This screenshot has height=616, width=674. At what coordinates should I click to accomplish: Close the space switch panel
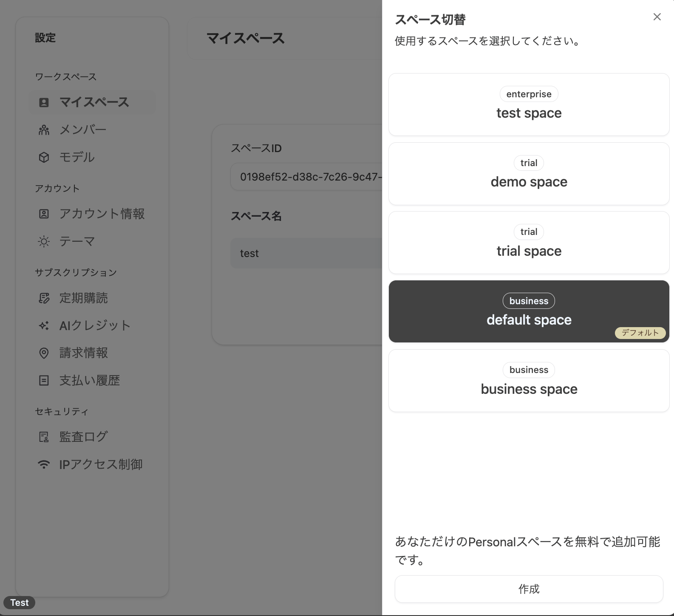[657, 17]
